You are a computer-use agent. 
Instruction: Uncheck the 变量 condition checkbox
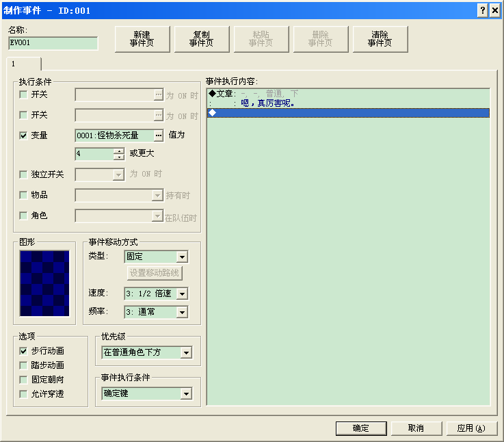(x=23, y=135)
